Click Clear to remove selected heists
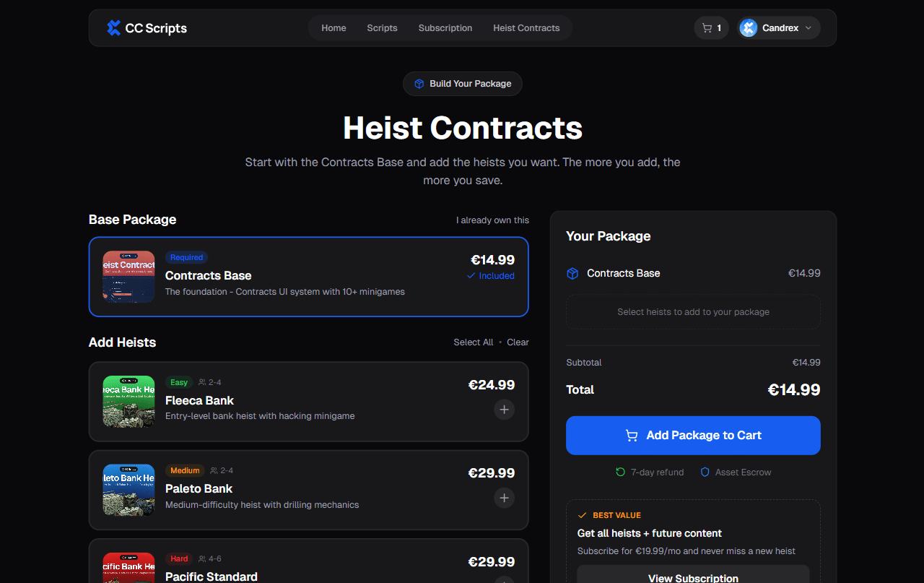Screen dimensions: 924x583 click(x=518, y=342)
